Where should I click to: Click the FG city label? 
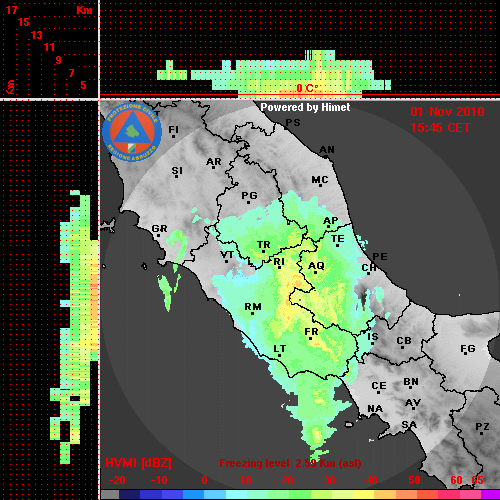pos(468,349)
